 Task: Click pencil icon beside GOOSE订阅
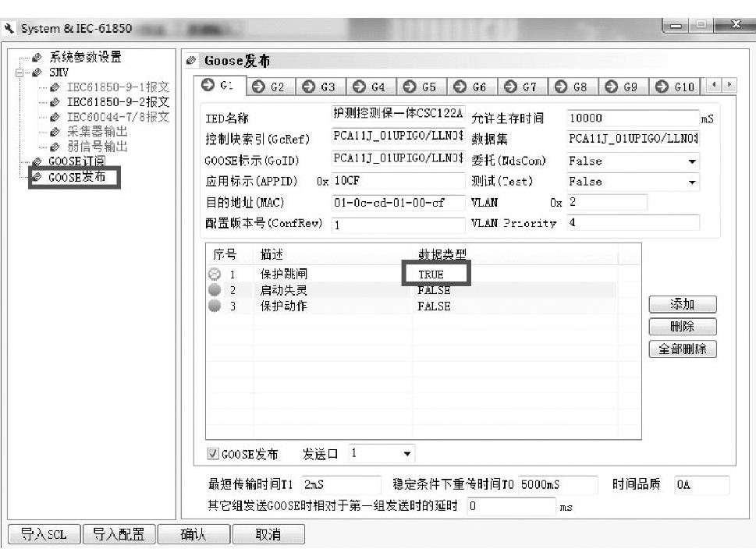(x=37, y=161)
